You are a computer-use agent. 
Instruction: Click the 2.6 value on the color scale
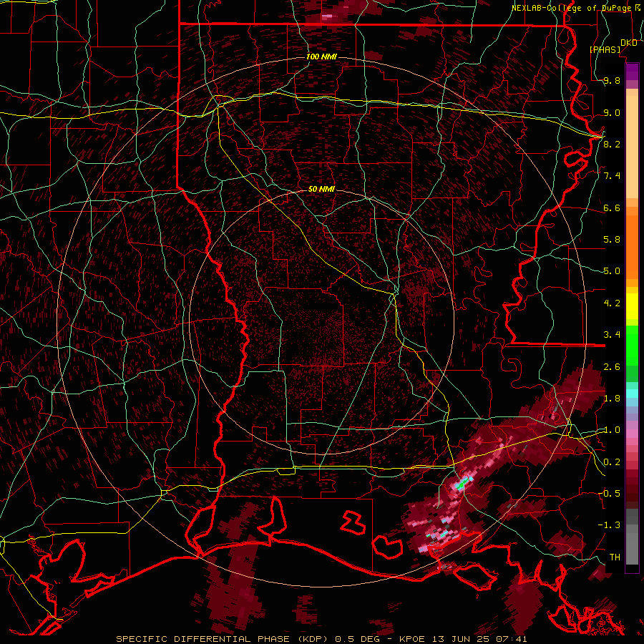(612, 367)
